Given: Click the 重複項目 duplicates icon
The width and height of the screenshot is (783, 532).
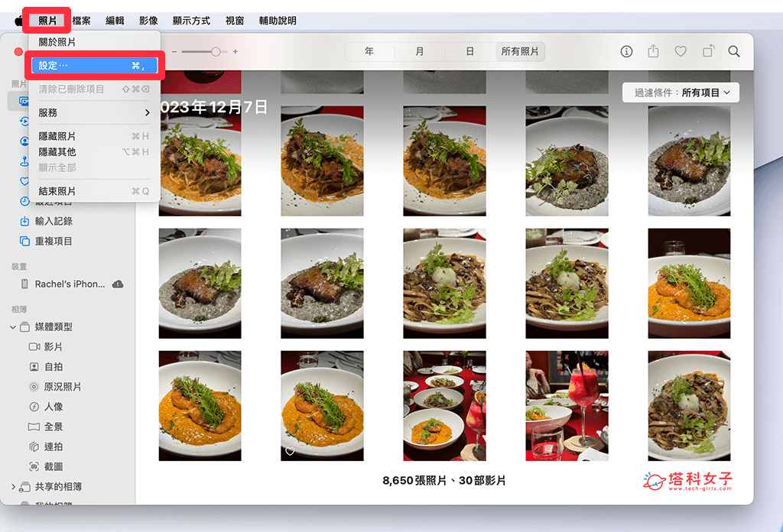Looking at the screenshot, I should (24, 241).
